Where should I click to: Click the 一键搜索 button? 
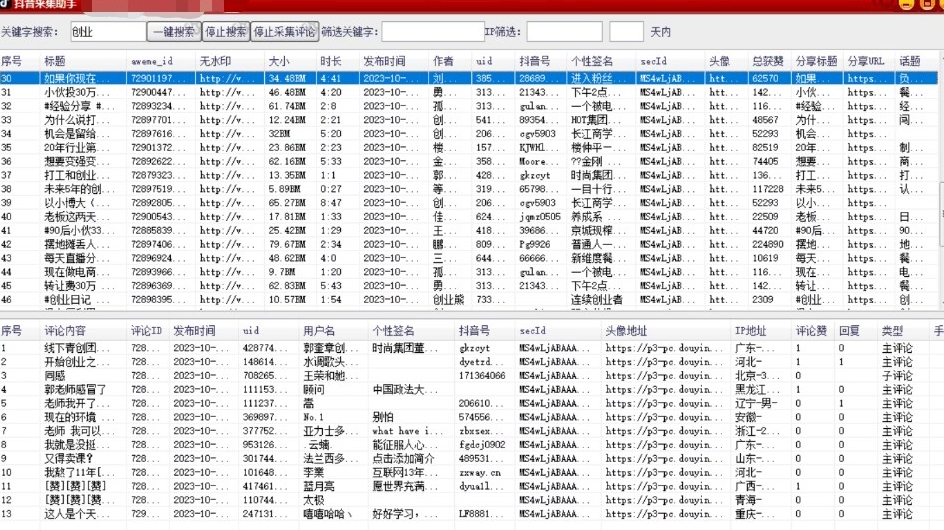click(174, 32)
